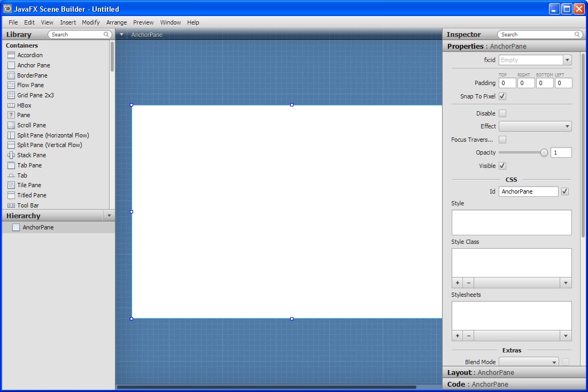
Task: Click the Stack Pane icon
Action: (11, 155)
